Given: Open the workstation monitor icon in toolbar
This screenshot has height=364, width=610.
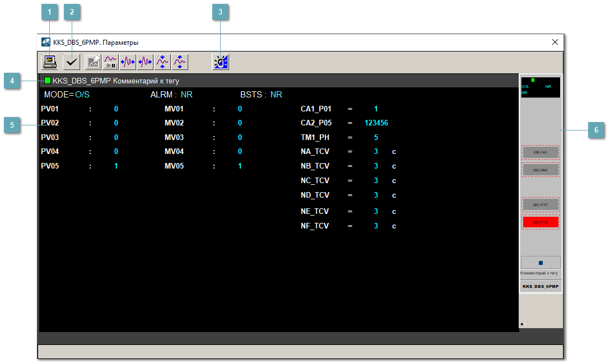Looking at the screenshot, I should 50,62.
